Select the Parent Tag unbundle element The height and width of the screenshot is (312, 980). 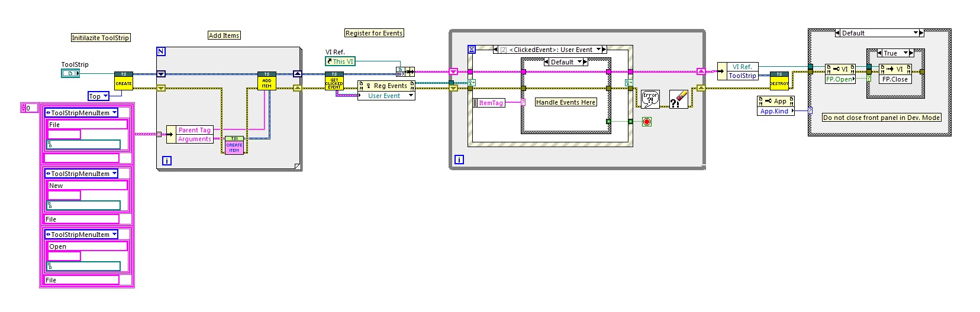(x=195, y=130)
